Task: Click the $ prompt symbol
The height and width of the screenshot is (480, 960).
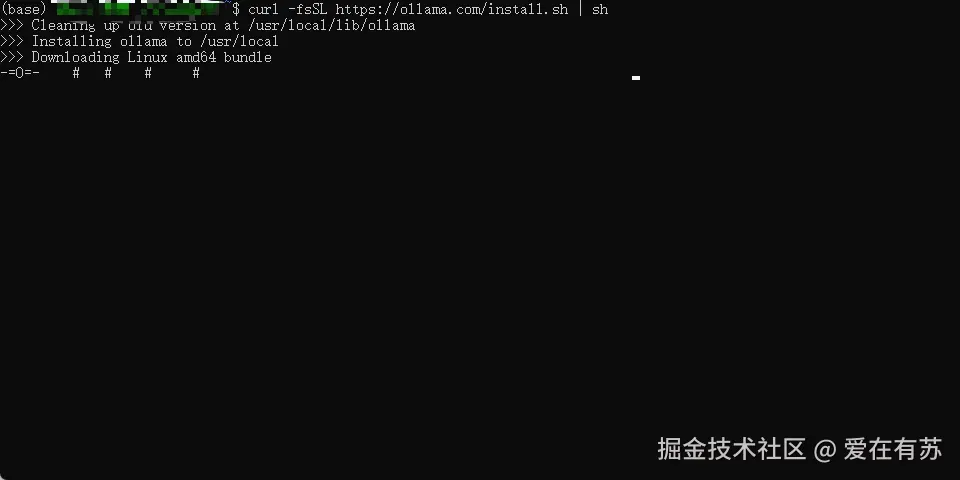Action: click(x=236, y=9)
